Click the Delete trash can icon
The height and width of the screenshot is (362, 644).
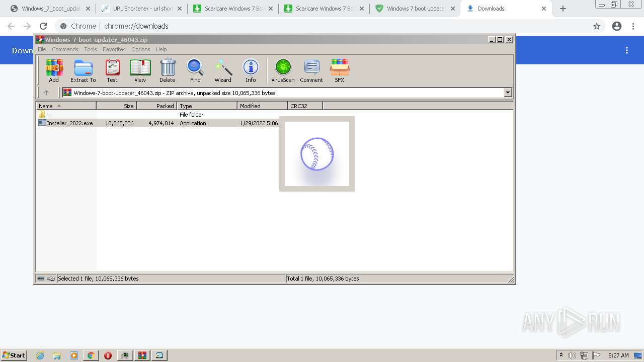[168, 70]
